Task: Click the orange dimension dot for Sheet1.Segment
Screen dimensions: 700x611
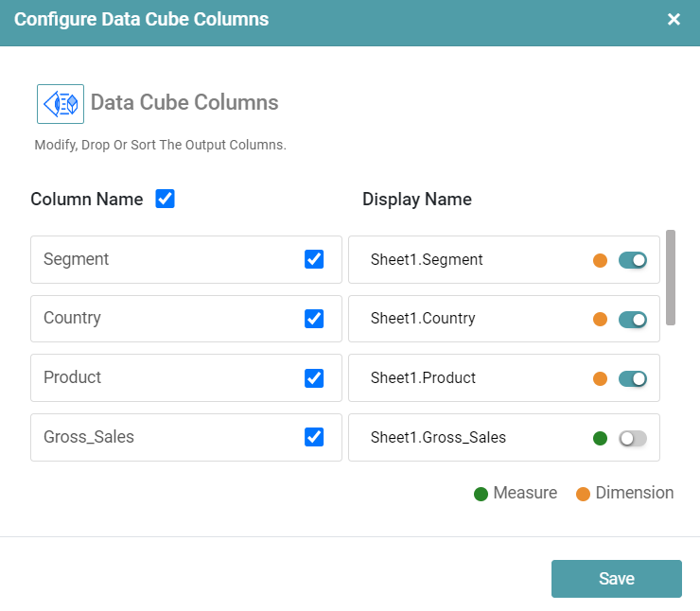Action: (600, 260)
